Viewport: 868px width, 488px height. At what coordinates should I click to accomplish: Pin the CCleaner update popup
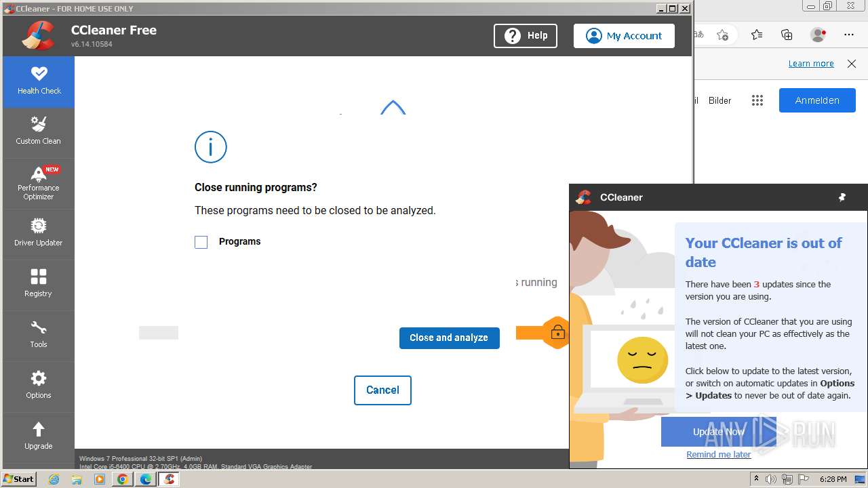point(842,197)
